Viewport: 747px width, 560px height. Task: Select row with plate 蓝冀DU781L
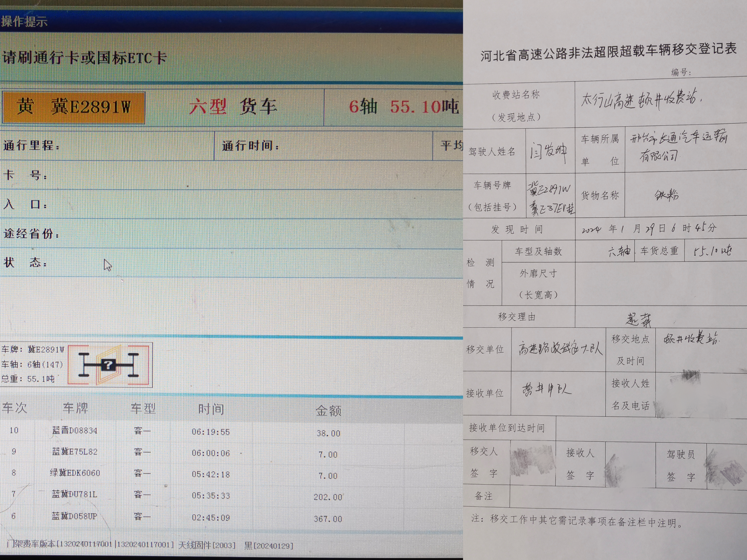click(231, 495)
